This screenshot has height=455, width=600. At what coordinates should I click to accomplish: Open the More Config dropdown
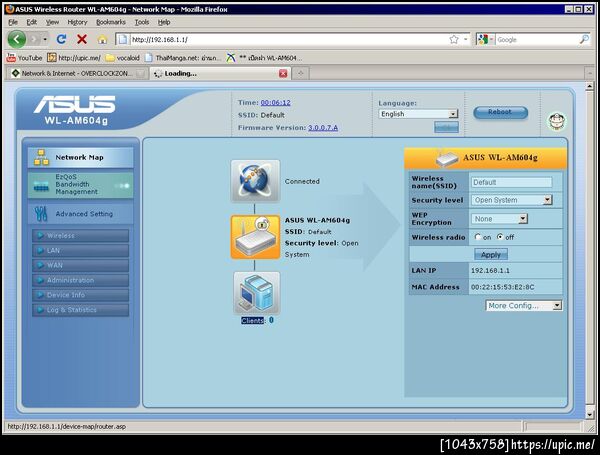(523, 305)
